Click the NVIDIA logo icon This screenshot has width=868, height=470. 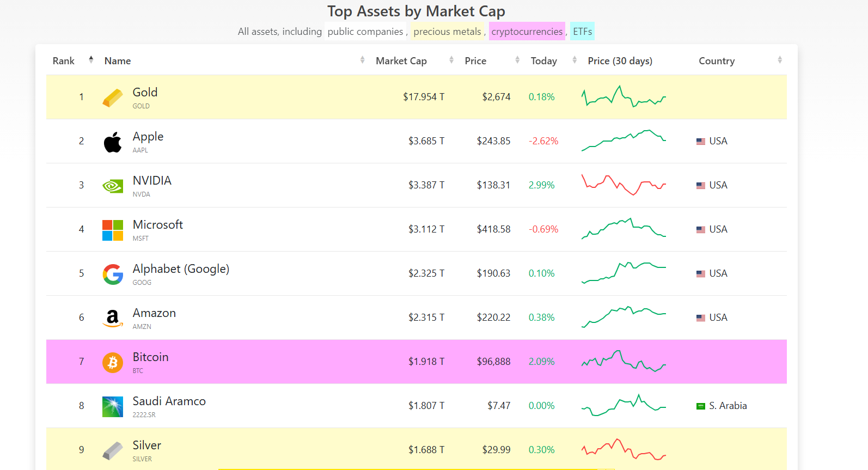(113, 186)
